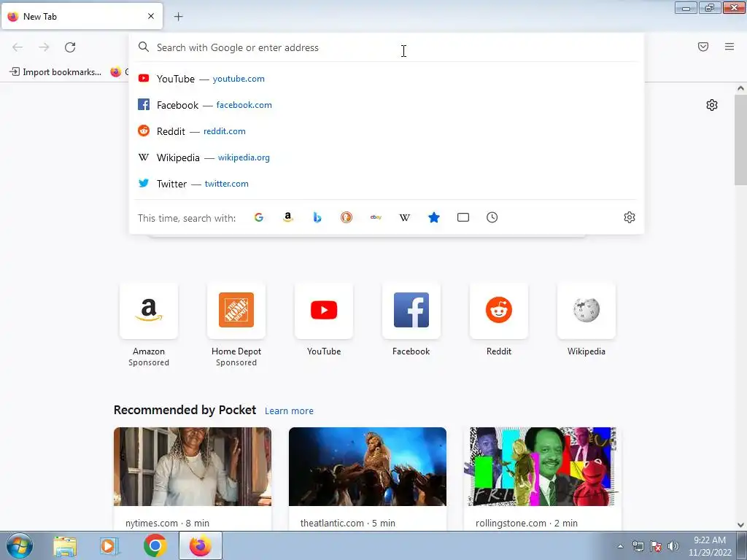
Task: Select Bing search engine icon
Action: pyautogui.click(x=317, y=217)
